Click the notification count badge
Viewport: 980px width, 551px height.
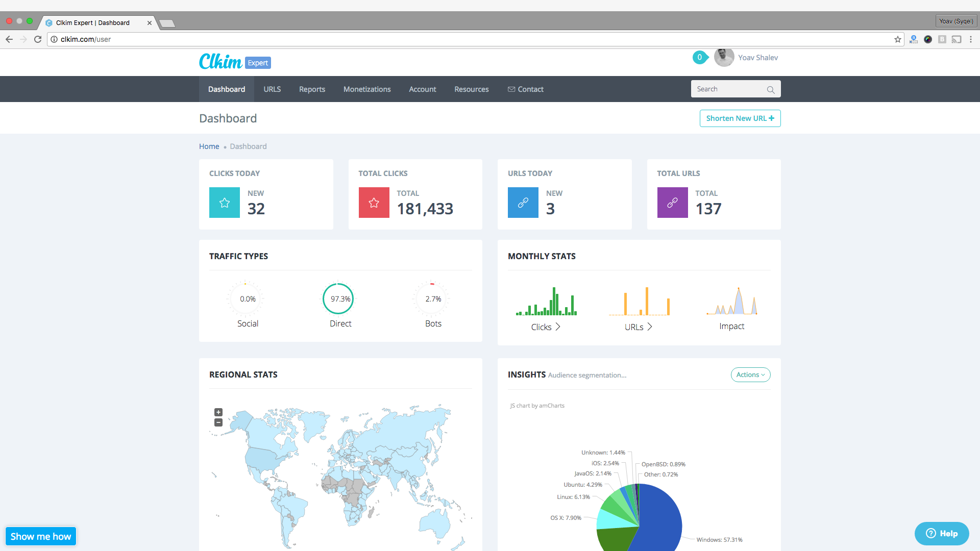click(699, 58)
